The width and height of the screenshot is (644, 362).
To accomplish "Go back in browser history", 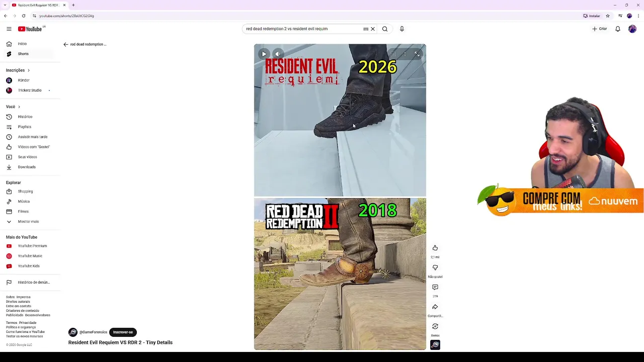I will pyautogui.click(x=6, y=16).
